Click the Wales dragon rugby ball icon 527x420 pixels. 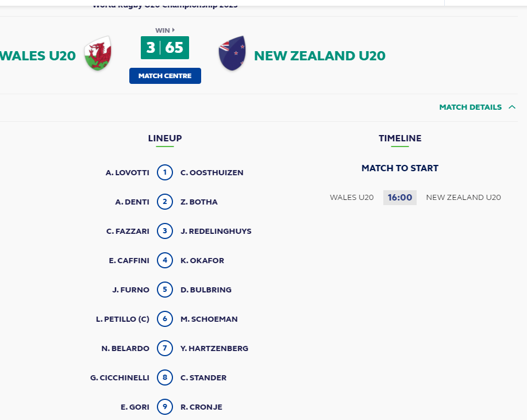pyautogui.click(x=98, y=53)
